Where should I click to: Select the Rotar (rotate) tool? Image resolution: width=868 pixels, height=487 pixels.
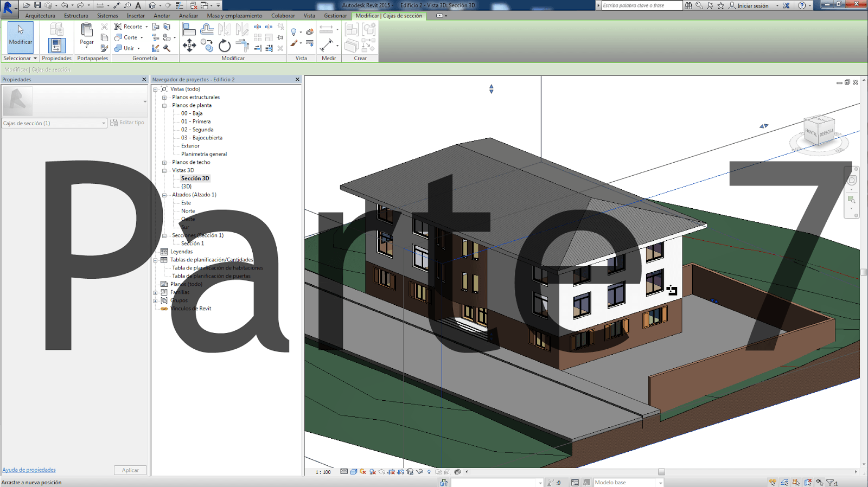(225, 46)
